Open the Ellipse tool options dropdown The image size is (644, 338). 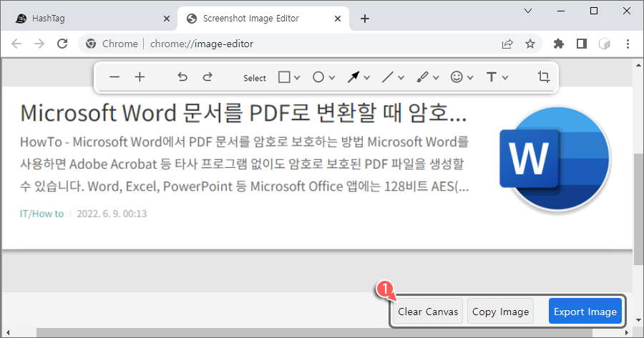[332, 77]
